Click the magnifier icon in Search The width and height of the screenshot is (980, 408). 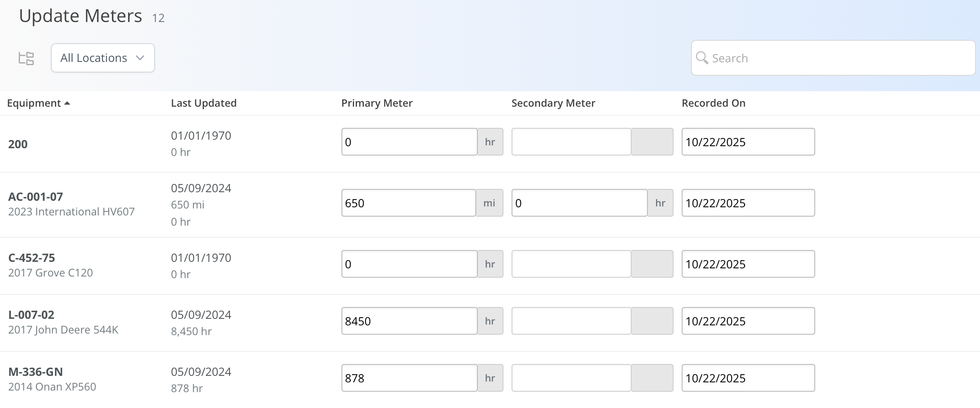[x=702, y=58]
